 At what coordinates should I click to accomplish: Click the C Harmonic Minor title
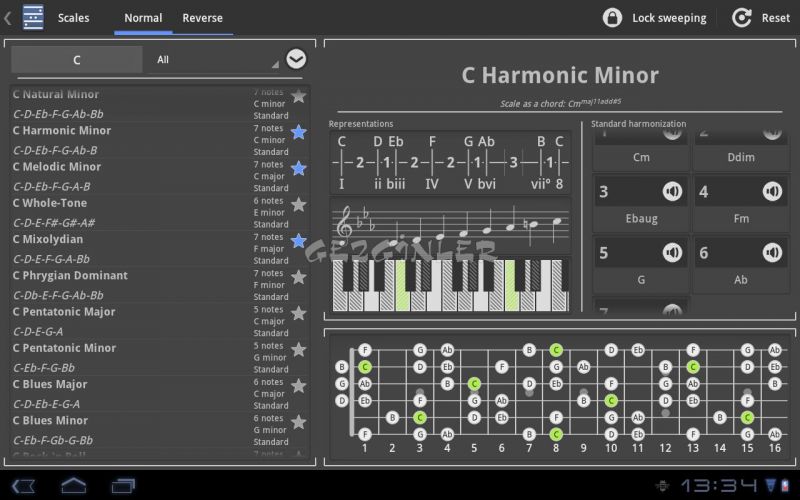(560, 76)
